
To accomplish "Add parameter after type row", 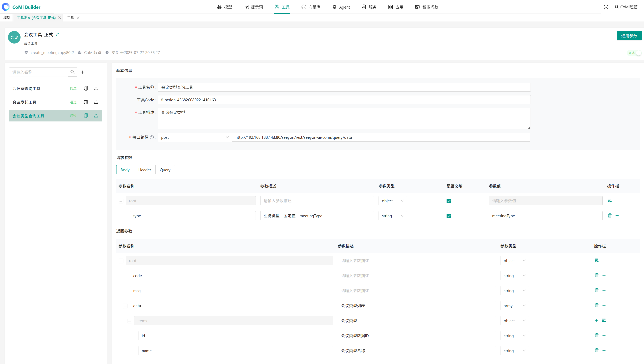I will pos(617,216).
